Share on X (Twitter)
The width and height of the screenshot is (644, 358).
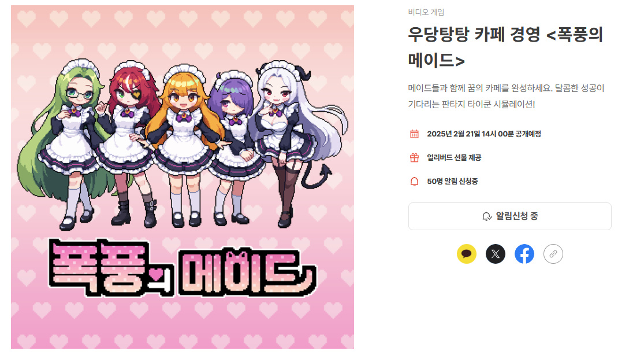tap(496, 254)
